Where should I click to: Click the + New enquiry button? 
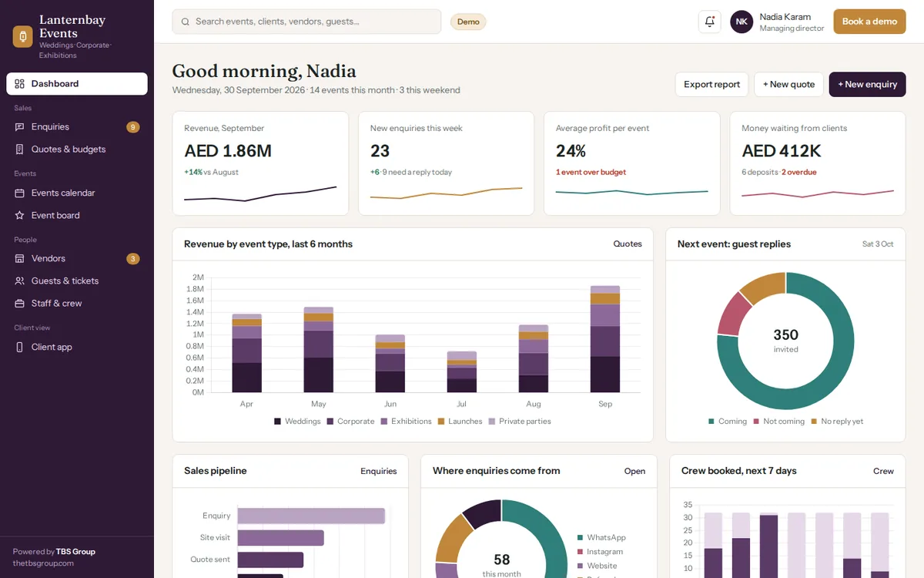coord(867,85)
